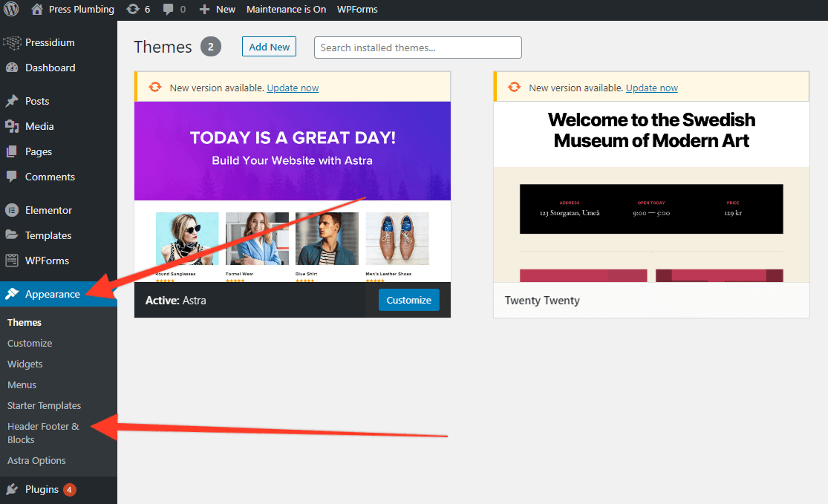Screen dimensions: 828x504
Task: Click the Twenty Twenty theme name
Action: pos(542,301)
